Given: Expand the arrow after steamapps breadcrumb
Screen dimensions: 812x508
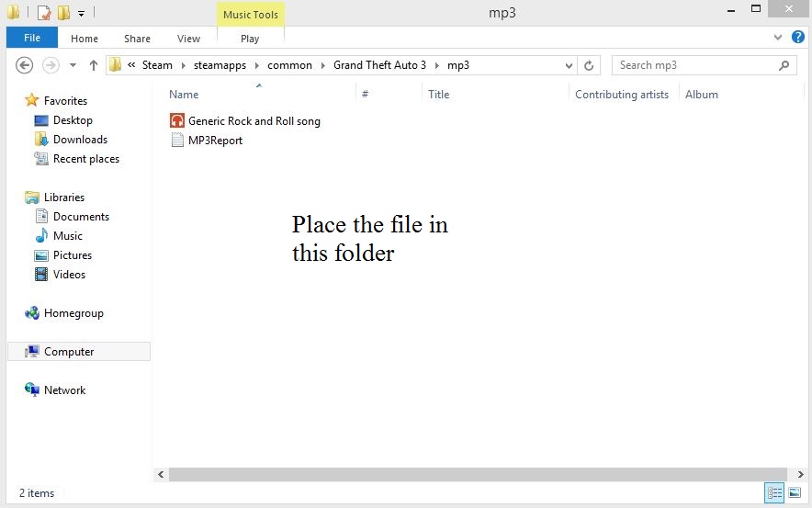Looking at the screenshot, I should pos(257,65).
